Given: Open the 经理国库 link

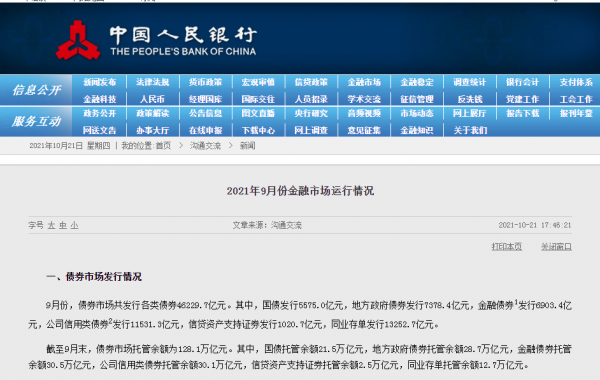Looking at the screenshot, I should (x=205, y=99).
